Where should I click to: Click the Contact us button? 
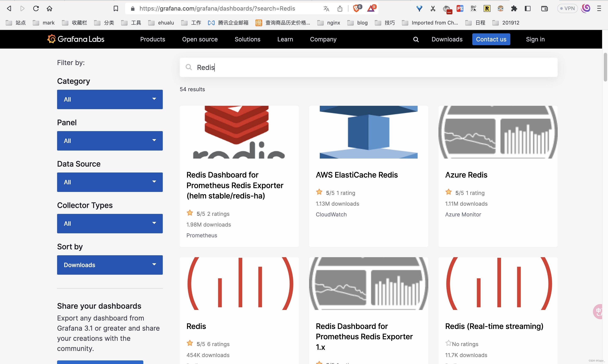coord(491,39)
